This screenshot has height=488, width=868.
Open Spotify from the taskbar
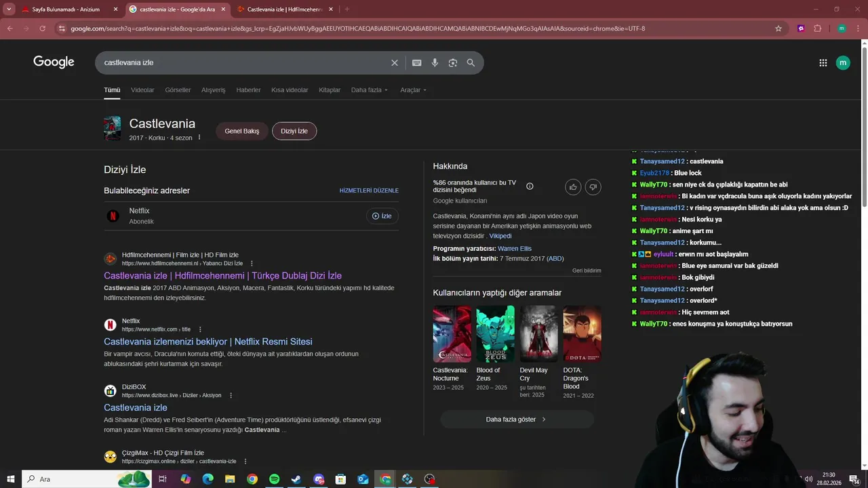(274, 479)
